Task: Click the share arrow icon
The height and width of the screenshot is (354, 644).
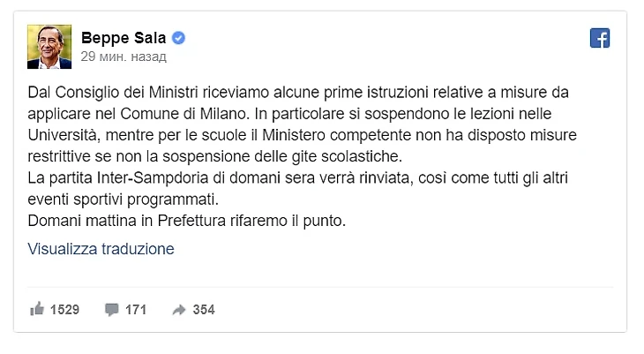Action: point(179,310)
